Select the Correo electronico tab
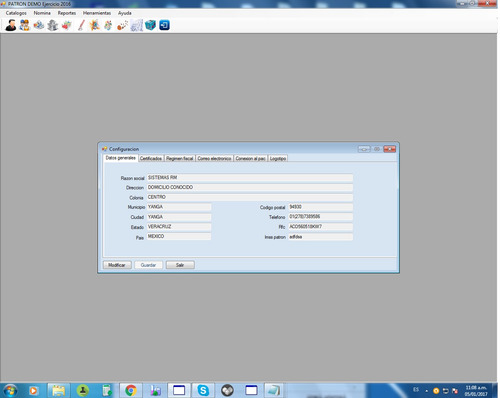This screenshot has height=398, width=500. pyautogui.click(x=214, y=158)
